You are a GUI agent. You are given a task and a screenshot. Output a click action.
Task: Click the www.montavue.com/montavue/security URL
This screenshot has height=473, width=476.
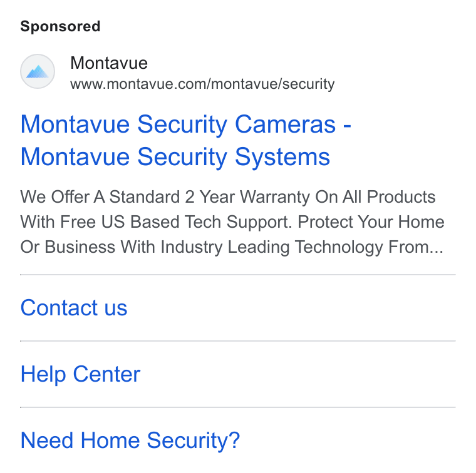click(x=202, y=84)
